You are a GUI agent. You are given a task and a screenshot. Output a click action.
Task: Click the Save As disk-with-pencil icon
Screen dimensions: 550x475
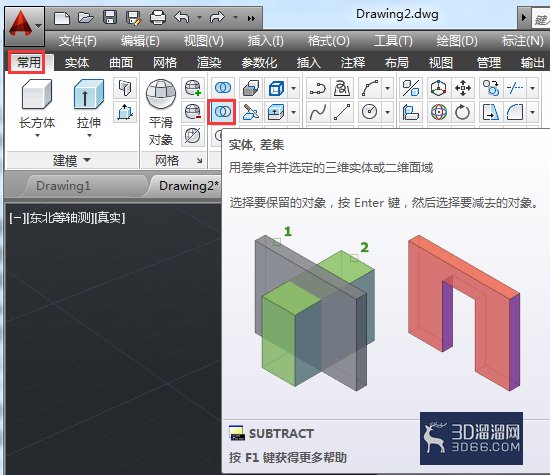[x=134, y=18]
